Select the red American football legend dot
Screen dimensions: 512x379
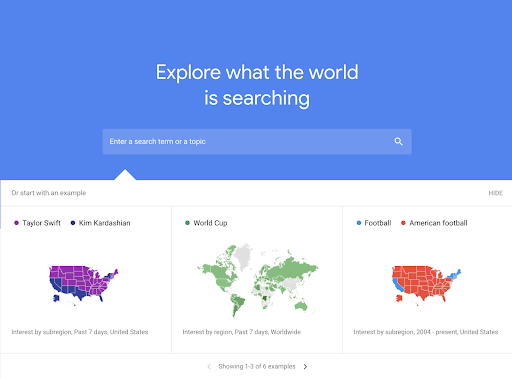[403, 223]
